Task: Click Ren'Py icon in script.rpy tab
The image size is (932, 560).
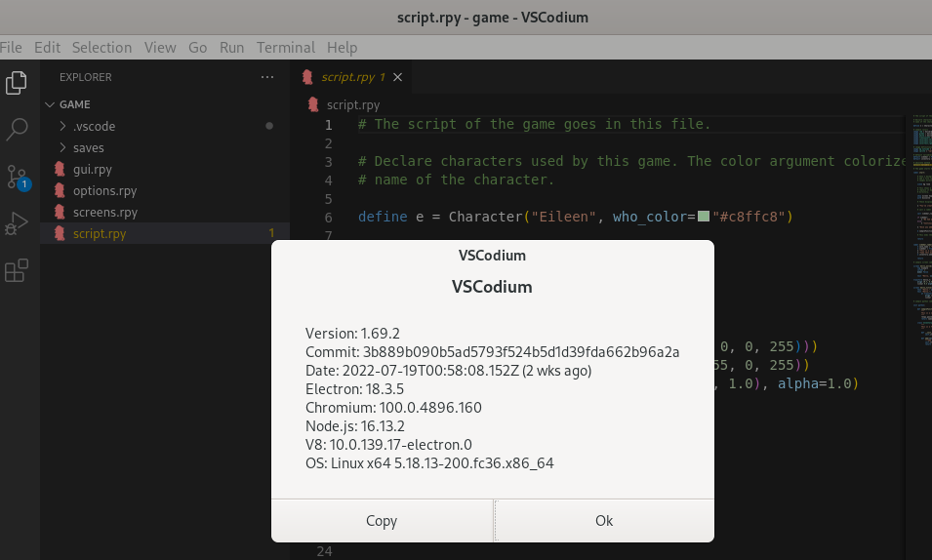Action: coord(307,77)
